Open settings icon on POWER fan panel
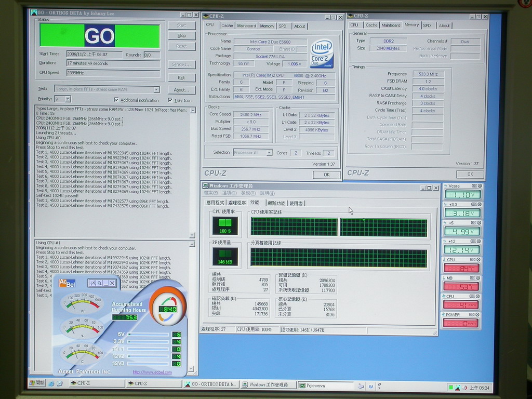Image resolution: width=532 pixels, height=399 pixels. click(473, 314)
